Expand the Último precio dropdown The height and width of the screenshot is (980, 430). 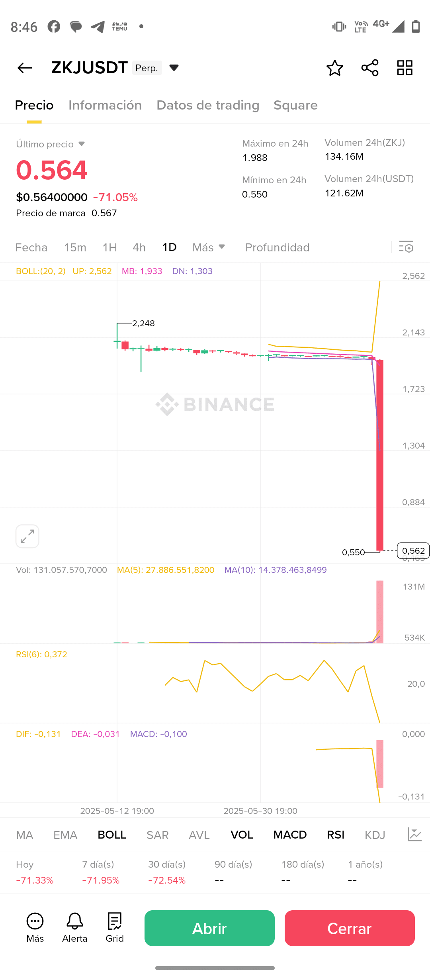(82, 144)
